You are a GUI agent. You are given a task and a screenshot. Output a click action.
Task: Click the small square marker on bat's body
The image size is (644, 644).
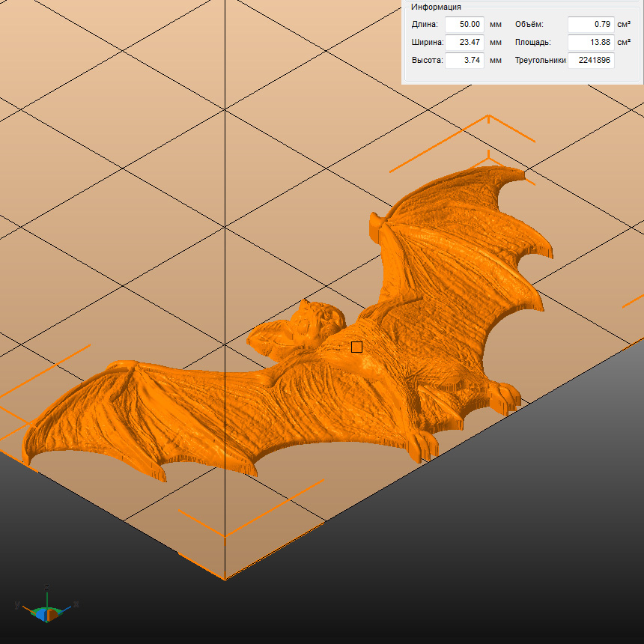click(x=356, y=347)
